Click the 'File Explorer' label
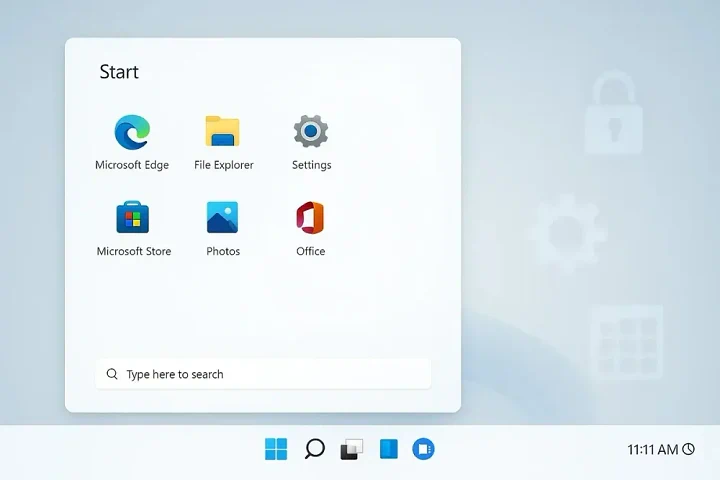This screenshot has width=720, height=480. click(224, 165)
